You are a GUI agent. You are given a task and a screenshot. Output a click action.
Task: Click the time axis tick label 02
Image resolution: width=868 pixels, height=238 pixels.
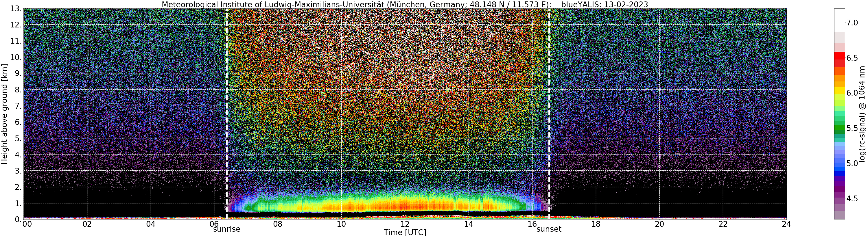pyautogui.click(x=87, y=224)
